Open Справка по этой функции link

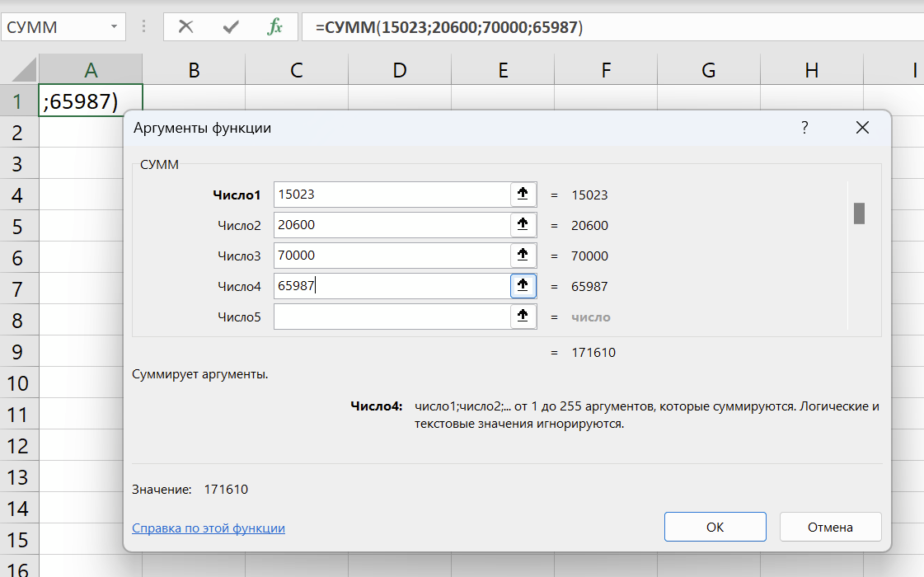(209, 528)
